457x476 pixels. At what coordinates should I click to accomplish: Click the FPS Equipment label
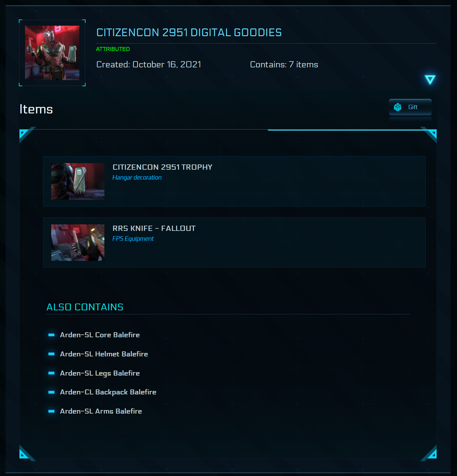tap(133, 239)
